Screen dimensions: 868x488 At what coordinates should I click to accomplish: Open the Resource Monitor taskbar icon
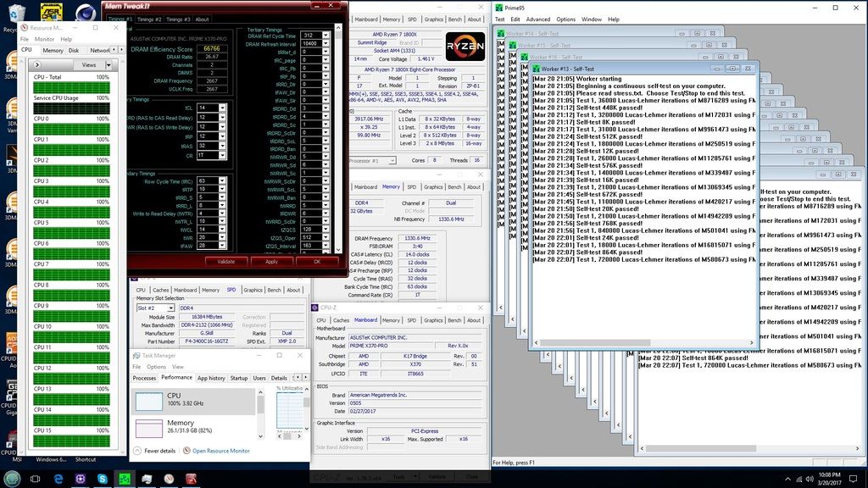pyautogui.click(x=169, y=479)
